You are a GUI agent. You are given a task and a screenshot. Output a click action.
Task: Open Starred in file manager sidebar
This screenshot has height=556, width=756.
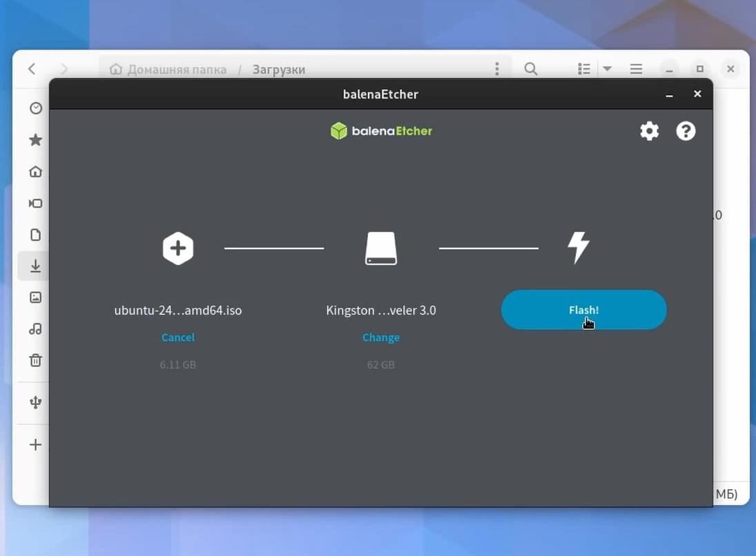click(x=36, y=140)
